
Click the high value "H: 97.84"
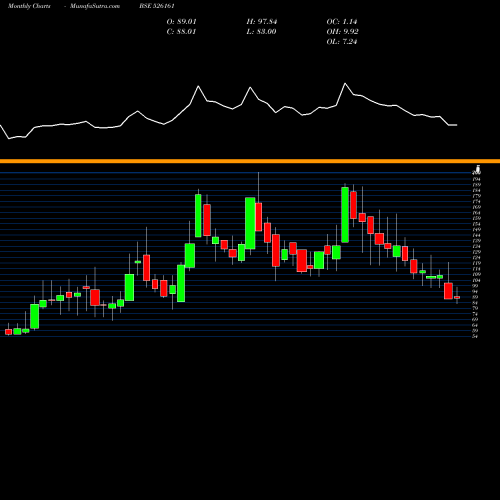click(x=262, y=22)
